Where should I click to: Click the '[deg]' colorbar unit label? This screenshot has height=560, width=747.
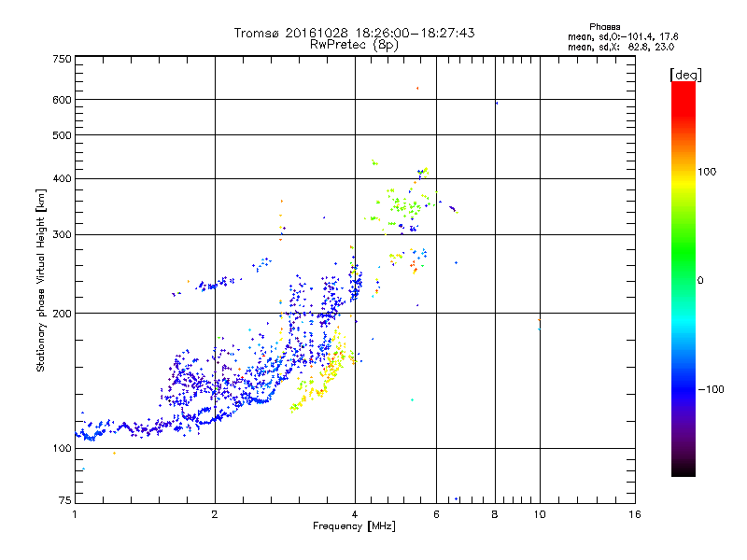[685, 75]
